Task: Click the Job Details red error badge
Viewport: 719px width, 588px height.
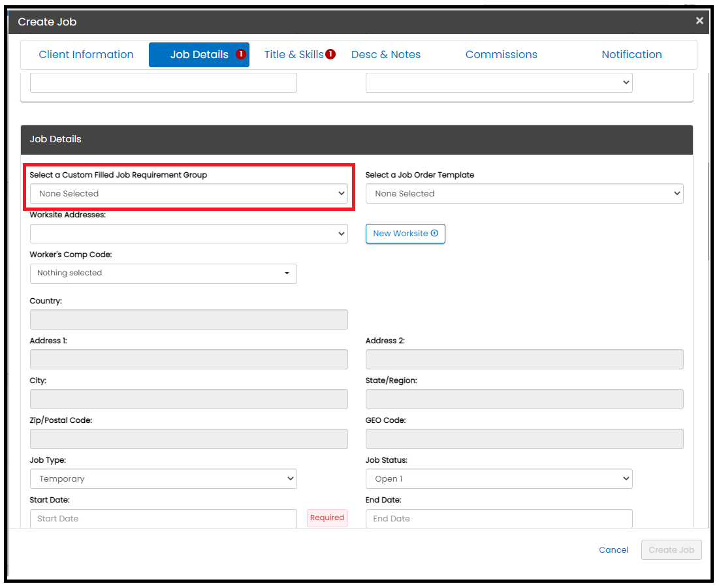Action: (241, 54)
